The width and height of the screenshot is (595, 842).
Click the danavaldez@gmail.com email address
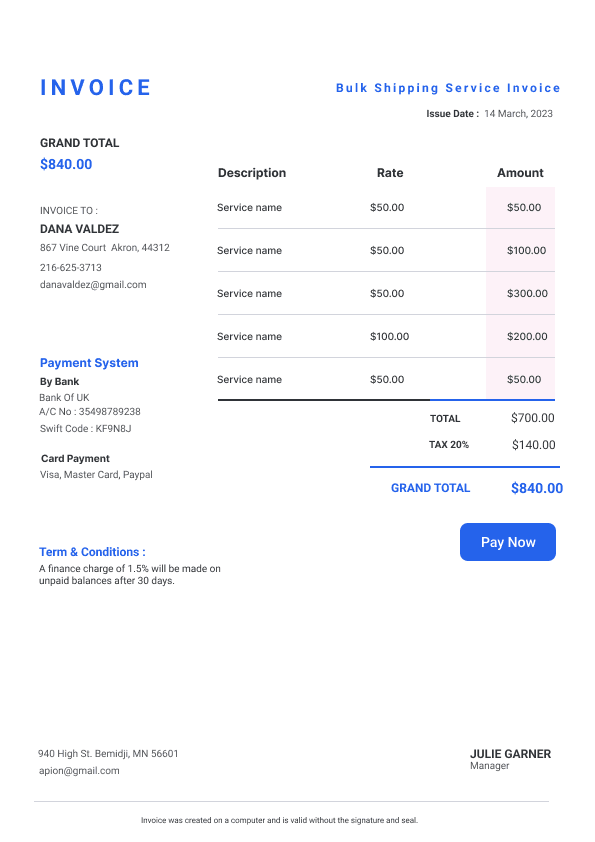coord(93,285)
